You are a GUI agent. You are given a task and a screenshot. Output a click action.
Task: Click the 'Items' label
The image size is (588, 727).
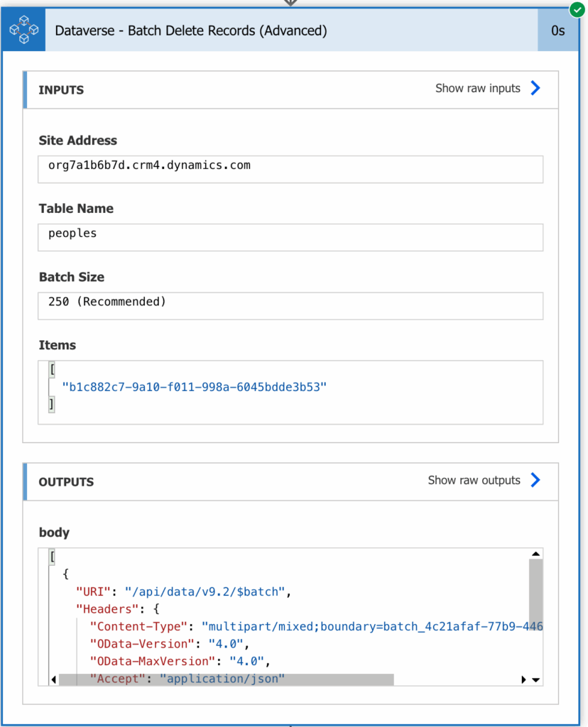(57, 345)
